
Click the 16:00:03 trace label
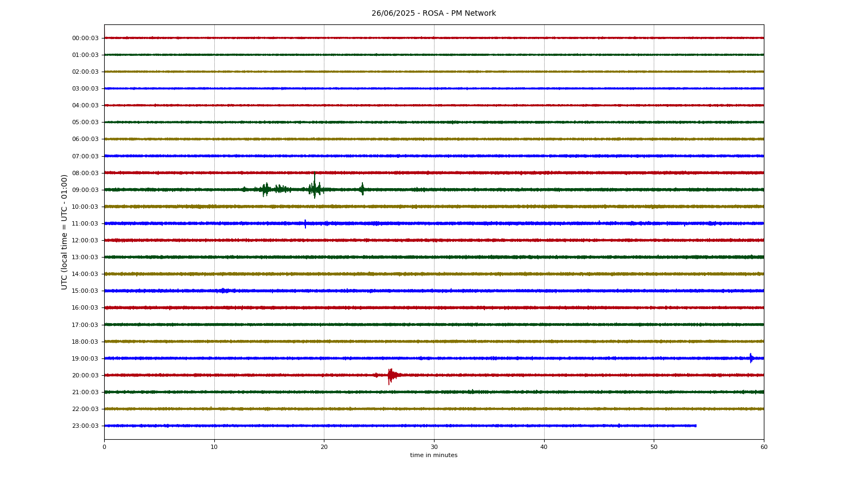click(85, 307)
